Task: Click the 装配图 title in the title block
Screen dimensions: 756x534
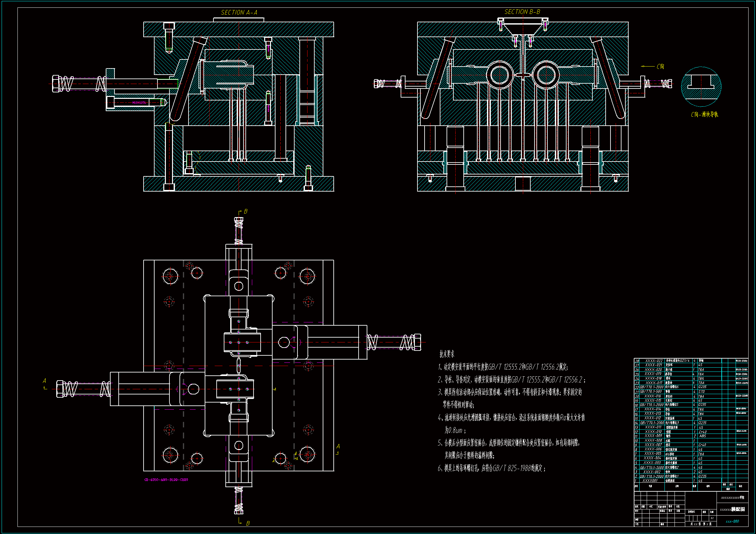Action: coord(738,509)
